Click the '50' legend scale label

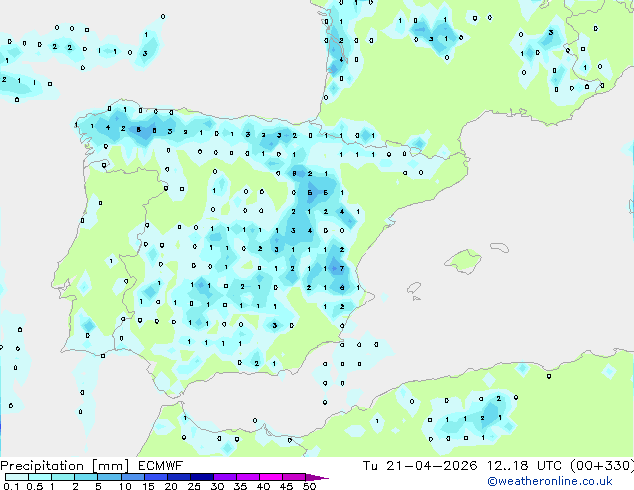(x=309, y=486)
